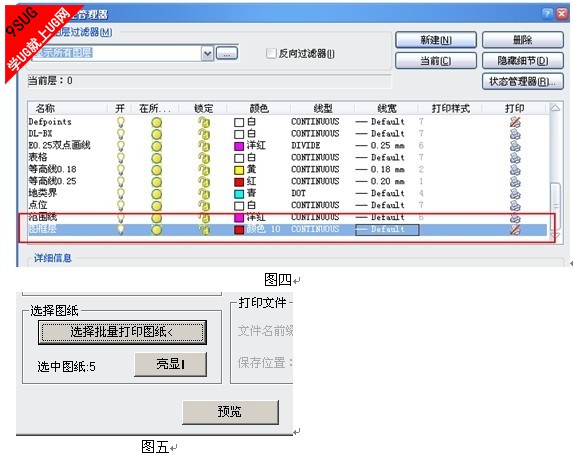Set layer current with 当前(C) button
573x457 pixels.
436,61
